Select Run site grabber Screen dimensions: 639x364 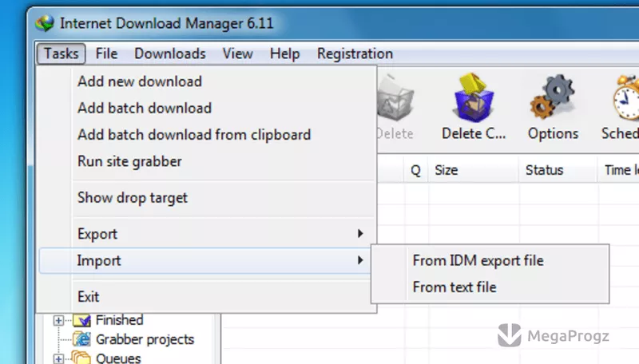click(x=207, y=161)
